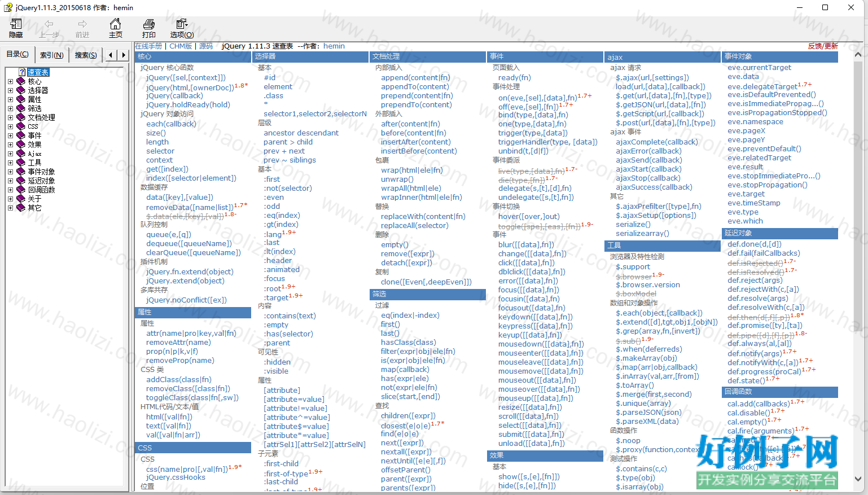Click the book icon beside 工具
Screen dimensions: 868x495
(21, 163)
